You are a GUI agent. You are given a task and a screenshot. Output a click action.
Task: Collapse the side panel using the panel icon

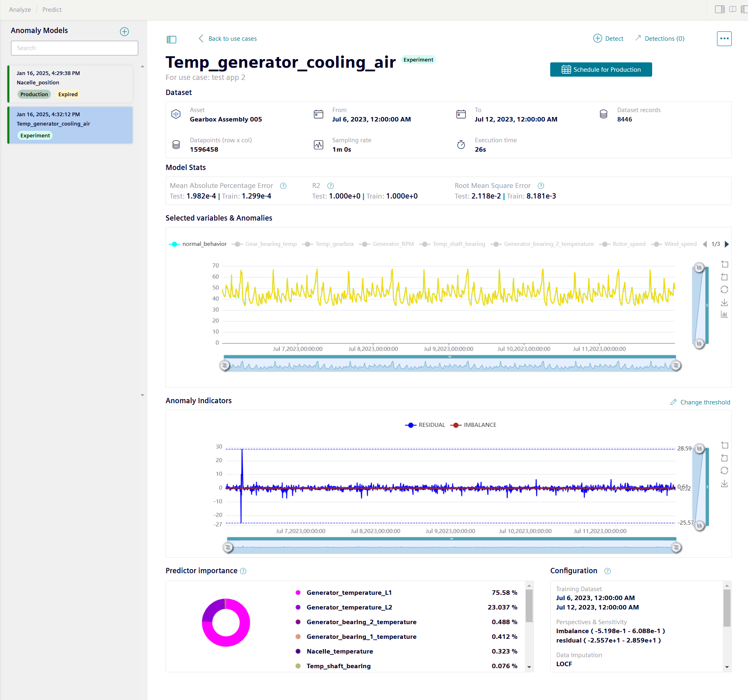click(171, 40)
